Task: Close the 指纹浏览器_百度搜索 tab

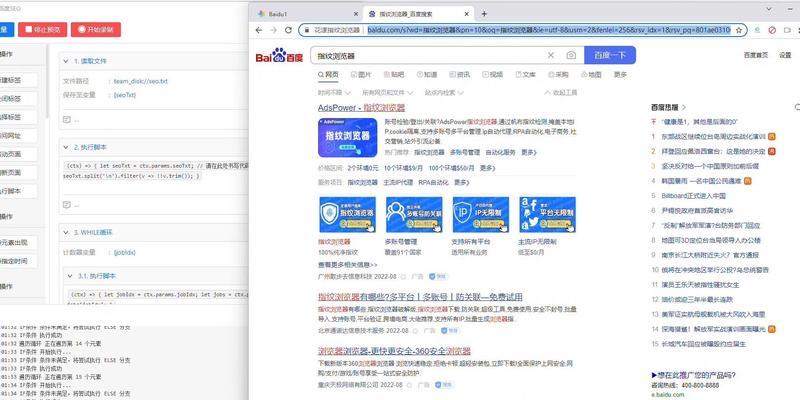Action: click(x=467, y=14)
